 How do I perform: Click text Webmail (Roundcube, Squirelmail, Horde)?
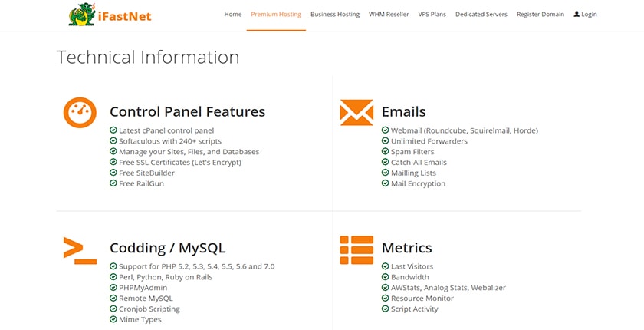tap(465, 130)
